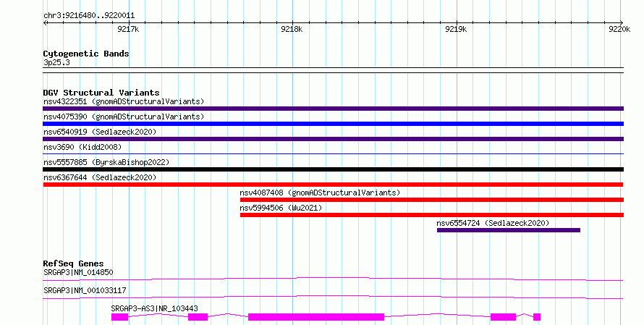Image resolution: width=644 pixels, height=325 pixels.
Task: Click the 9220k ruler tick label
Action: tap(619, 29)
